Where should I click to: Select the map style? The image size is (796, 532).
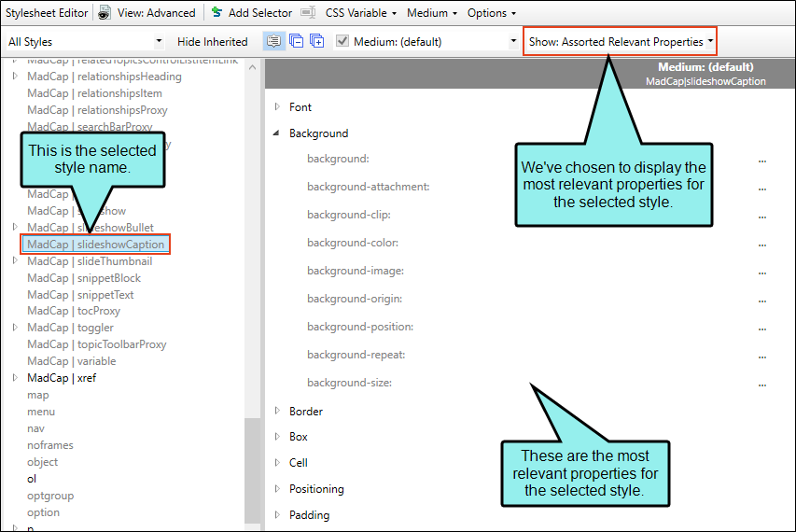coord(38,395)
